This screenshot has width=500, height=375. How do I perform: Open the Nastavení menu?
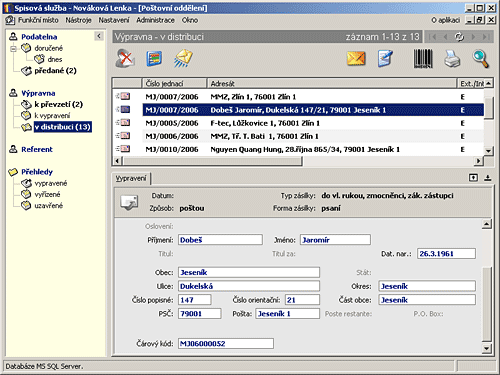tap(114, 20)
